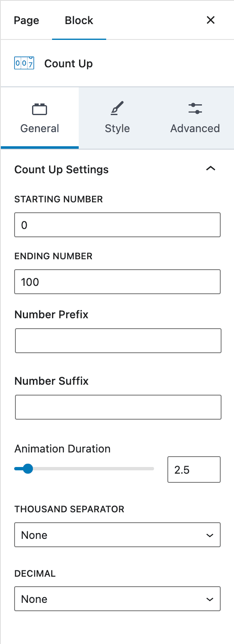
Task: Click the General tab briefcase icon
Action: tap(40, 109)
